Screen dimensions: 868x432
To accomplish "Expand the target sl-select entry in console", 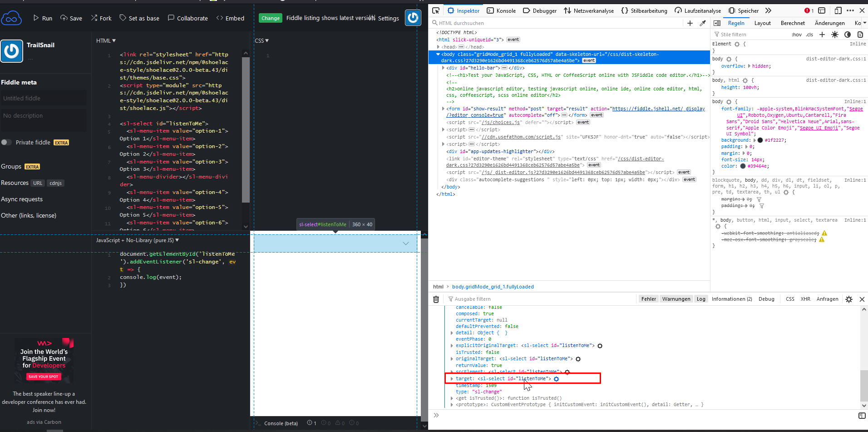I will [451, 378].
